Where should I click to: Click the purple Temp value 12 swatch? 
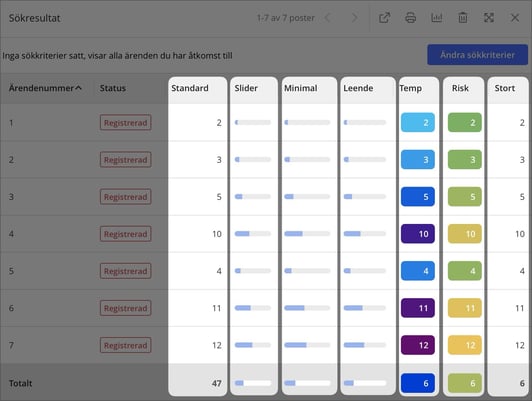(418, 345)
